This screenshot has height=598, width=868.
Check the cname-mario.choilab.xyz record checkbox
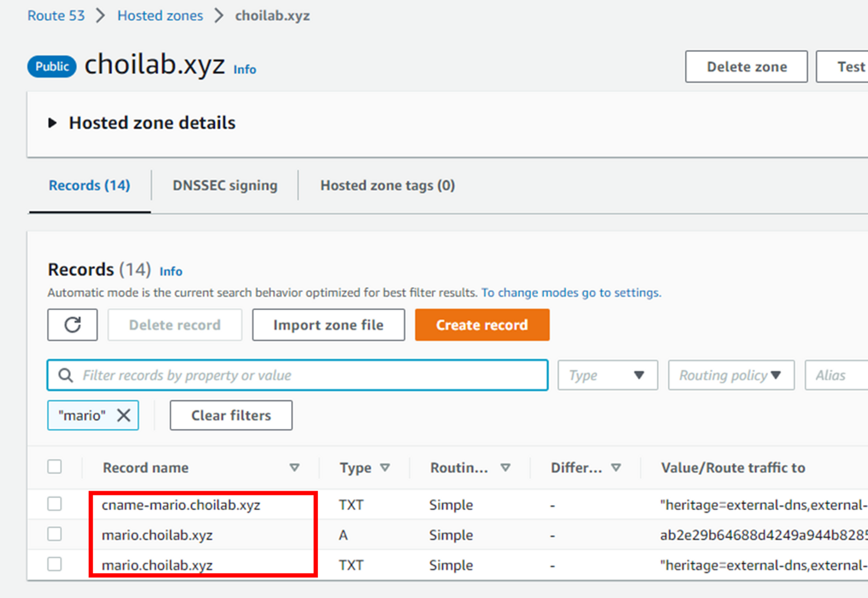(x=55, y=504)
